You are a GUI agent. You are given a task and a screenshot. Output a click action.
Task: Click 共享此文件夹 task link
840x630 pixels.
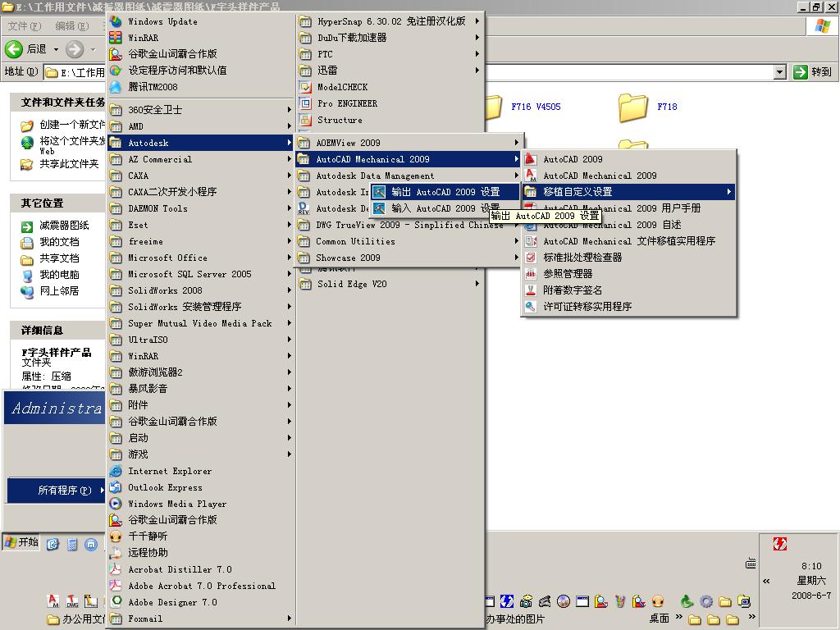(x=59, y=164)
